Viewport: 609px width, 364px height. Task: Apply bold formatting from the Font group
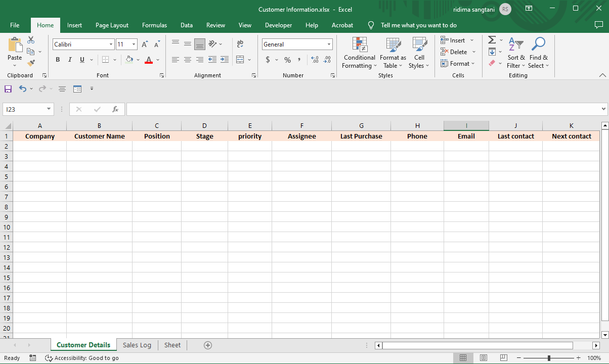pyautogui.click(x=57, y=60)
